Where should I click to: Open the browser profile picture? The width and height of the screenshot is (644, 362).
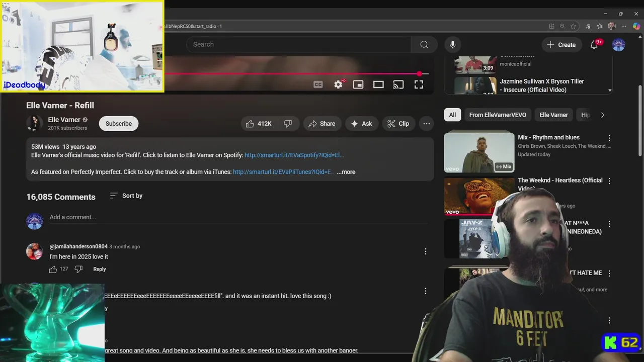[612, 26]
